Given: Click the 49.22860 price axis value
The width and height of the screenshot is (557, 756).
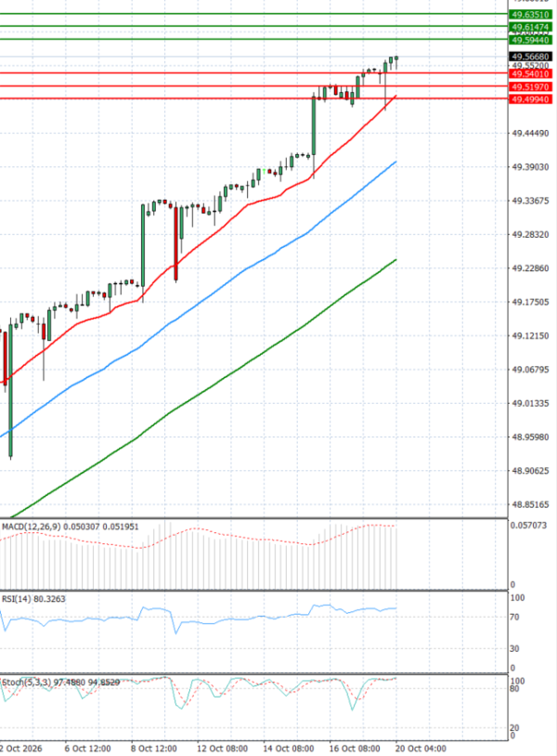Looking at the screenshot, I should [530, 268].
